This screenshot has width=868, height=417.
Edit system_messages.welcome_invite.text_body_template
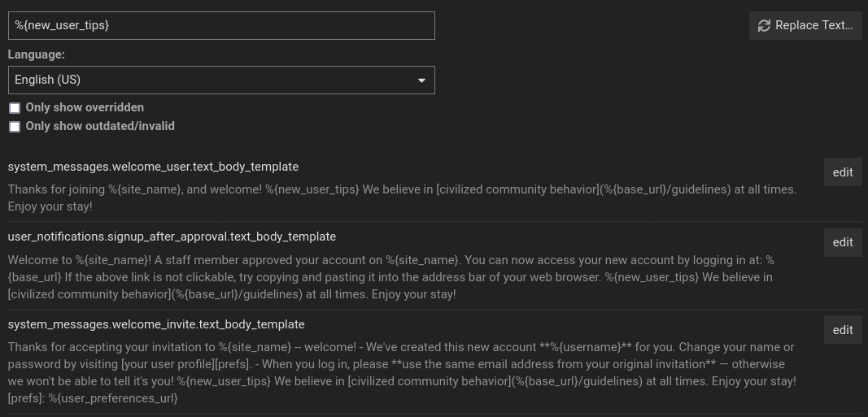[x=843, y=330]
